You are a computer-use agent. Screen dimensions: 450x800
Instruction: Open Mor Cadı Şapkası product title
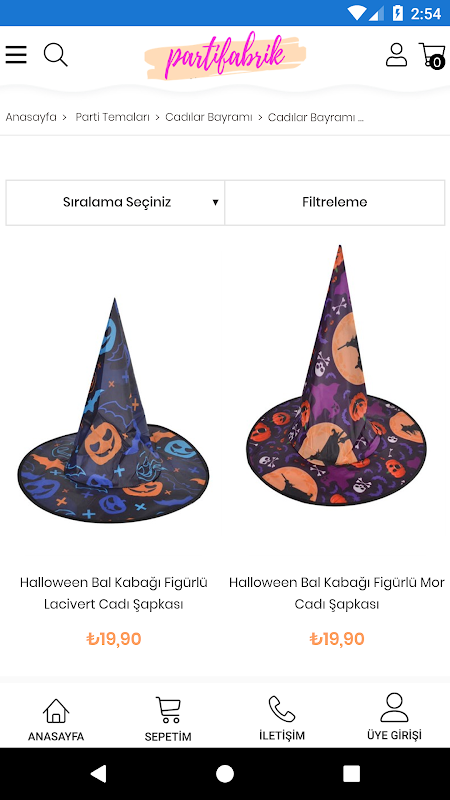click(x=337, y=593)
